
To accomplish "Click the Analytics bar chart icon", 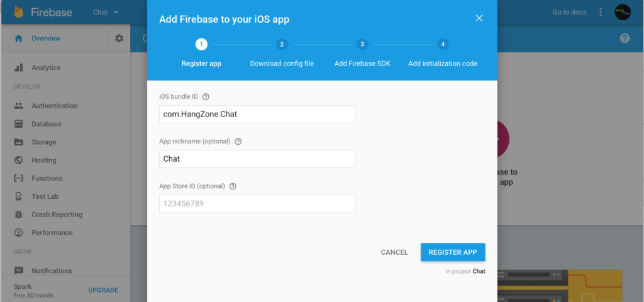I will (18, 68).
